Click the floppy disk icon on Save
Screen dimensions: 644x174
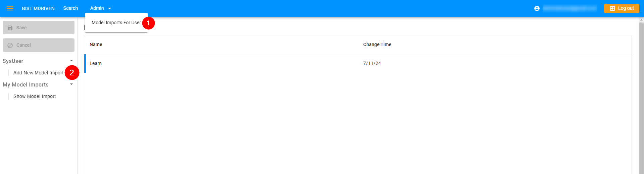click(x=10, y=28)
